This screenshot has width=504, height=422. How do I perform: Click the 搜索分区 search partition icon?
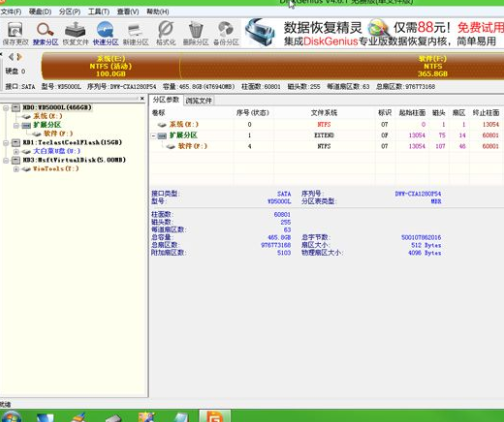[45, 33]
